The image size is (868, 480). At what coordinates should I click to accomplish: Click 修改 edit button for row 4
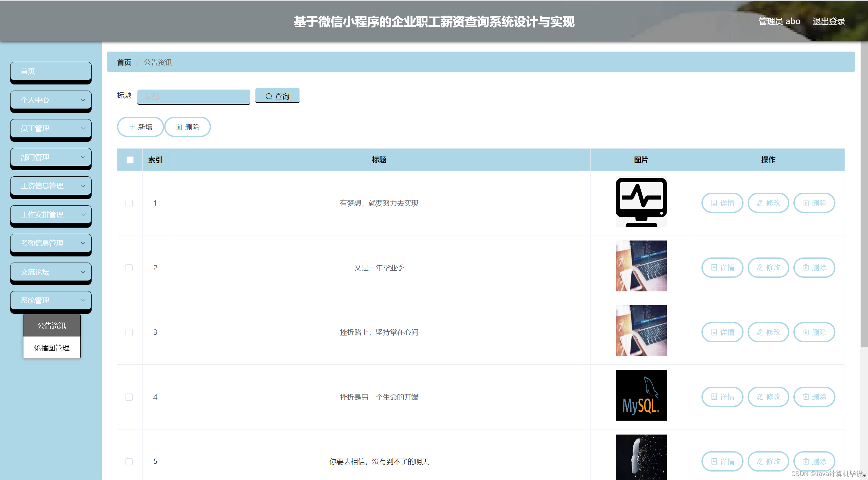click(x=768, y=397)
